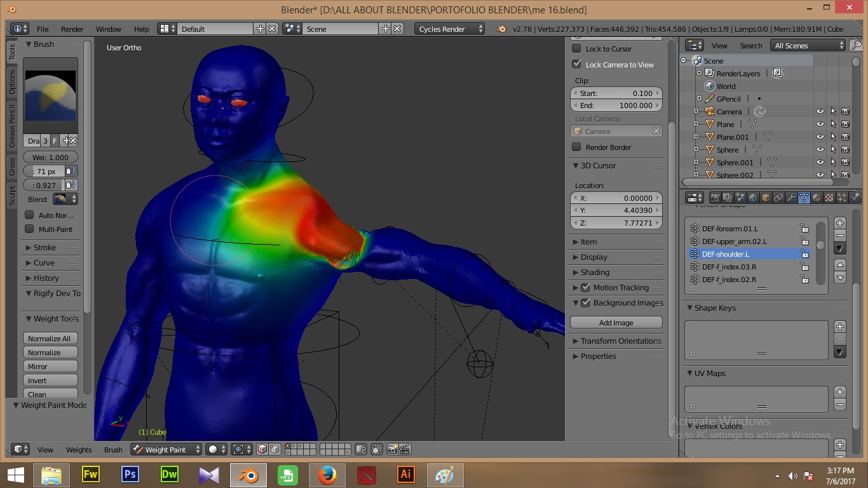This screenshot has height=488, width=868.
Task: Uncheck the Background Images checkbox
Action: [585, 302]
